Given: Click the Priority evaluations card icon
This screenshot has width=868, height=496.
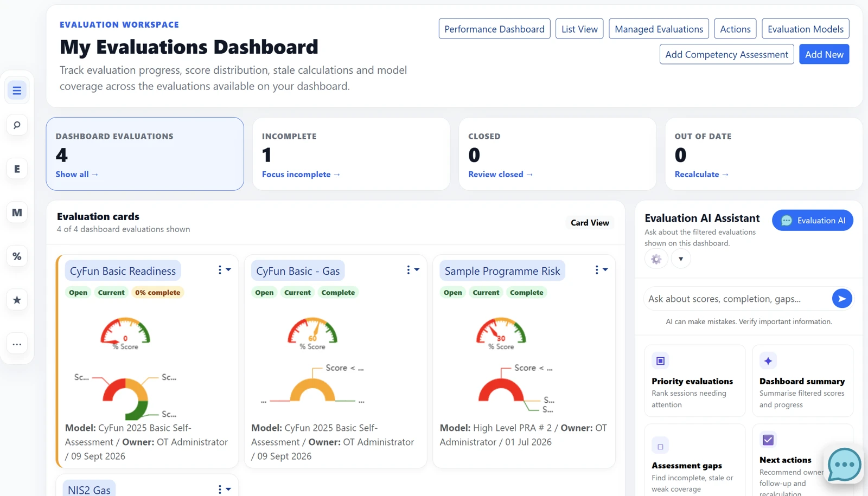Looking at the screenshot, I should (660, 361).
